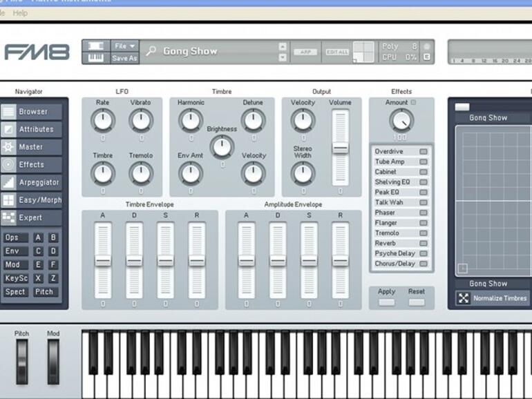The height and width of the screenshot is (399, 532).
Task: Open the Ops expert page
Action: coord(16,237)
